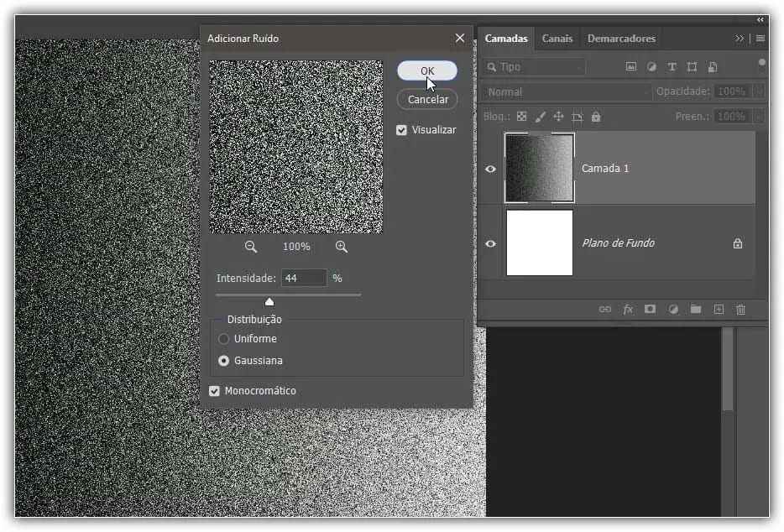The height and width of the screenshot is (532, 784).
Task: Filter layers by shape layer icon
Action: click(x=692, y=66)
